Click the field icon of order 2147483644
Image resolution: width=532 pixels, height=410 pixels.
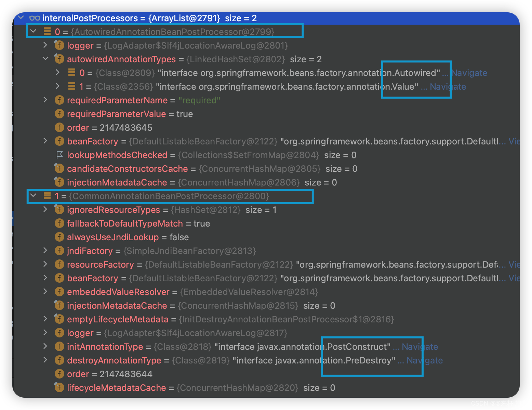(59, 374)
